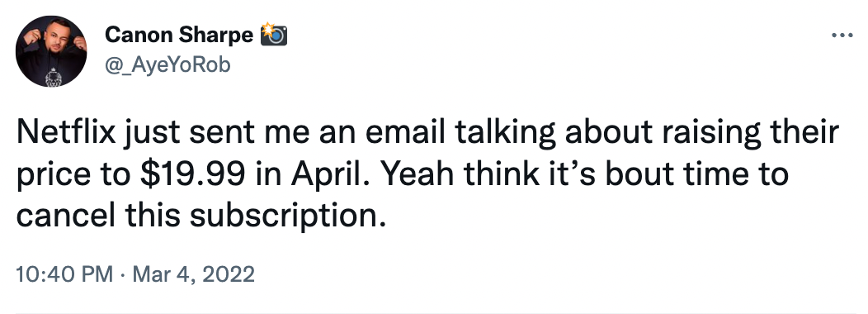Click the word think in second line
Image resolution: width=868 pixels, height=314 pixels.
[x=502, y=174]
